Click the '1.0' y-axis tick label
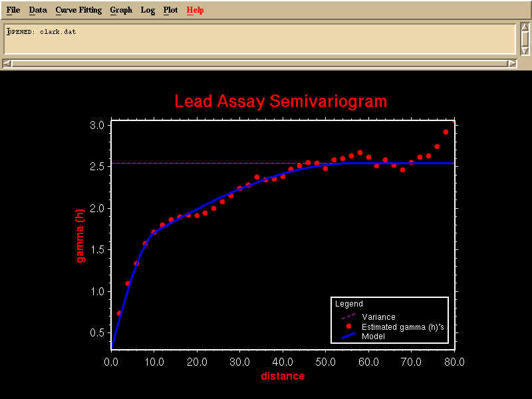 tap(96, 291)
